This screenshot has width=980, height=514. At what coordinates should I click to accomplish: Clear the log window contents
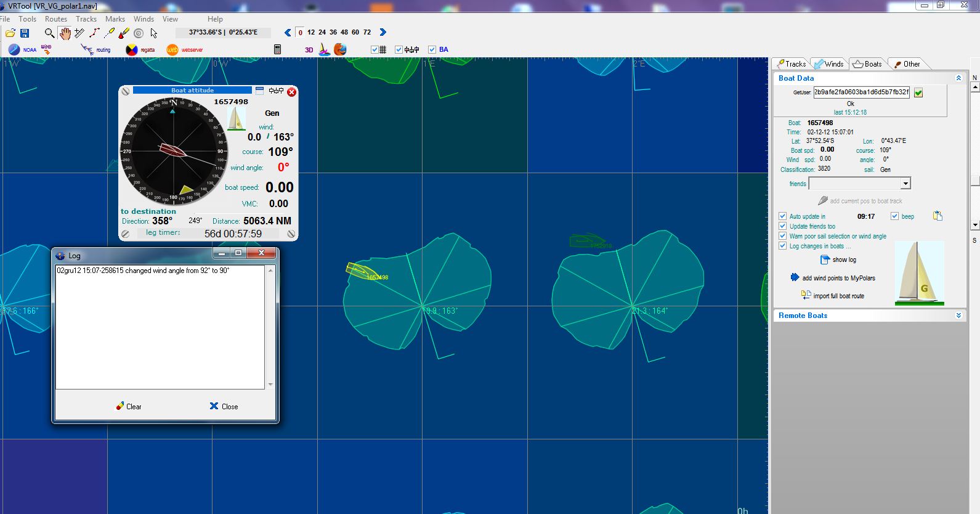click(x=129, y=406)
